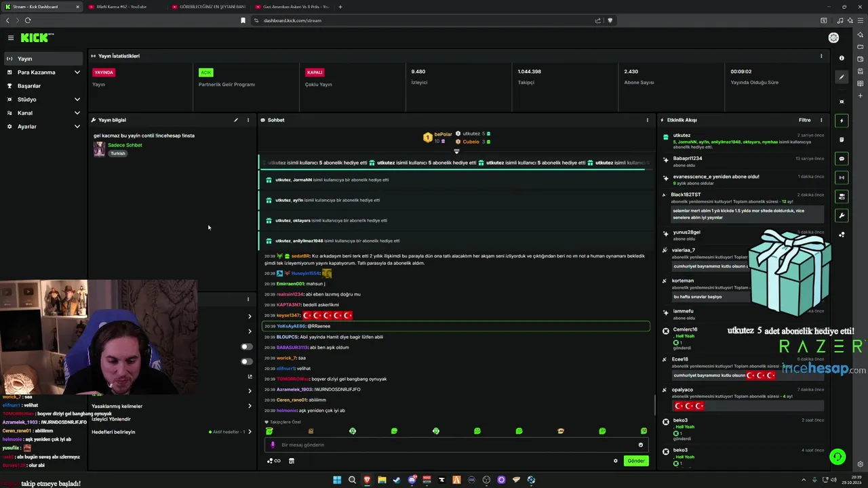Click the Sadece Sohbet category link

[125, 145]
